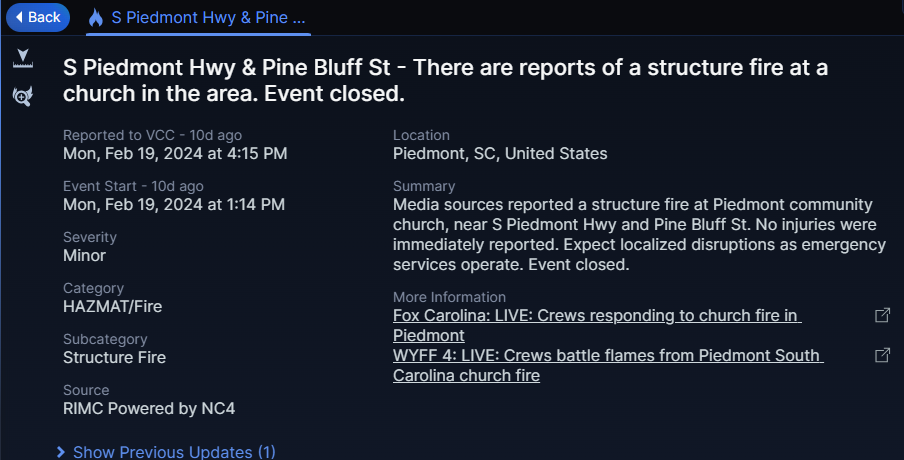Click the More Information label
This screenshot has height=460, width=904.
449,297
